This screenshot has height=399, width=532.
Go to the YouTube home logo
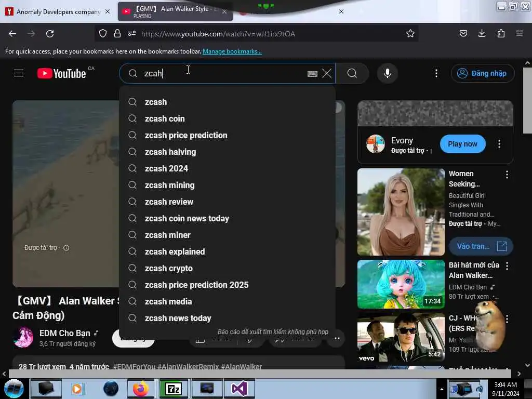(62, 73)
